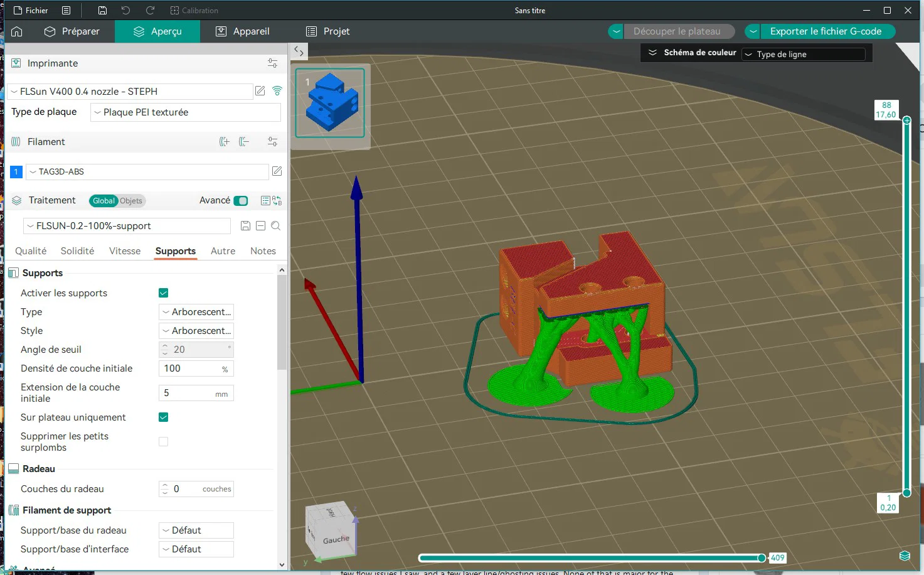Open the support Style dropdown
This screenshot has width=924, height=575.
[x=196, y=331]
